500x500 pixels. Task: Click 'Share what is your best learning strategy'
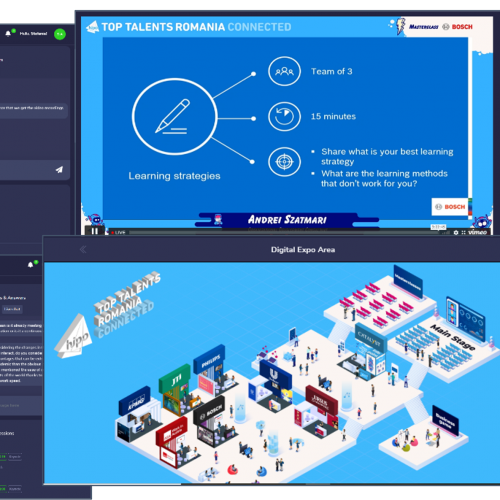point(387,157)
